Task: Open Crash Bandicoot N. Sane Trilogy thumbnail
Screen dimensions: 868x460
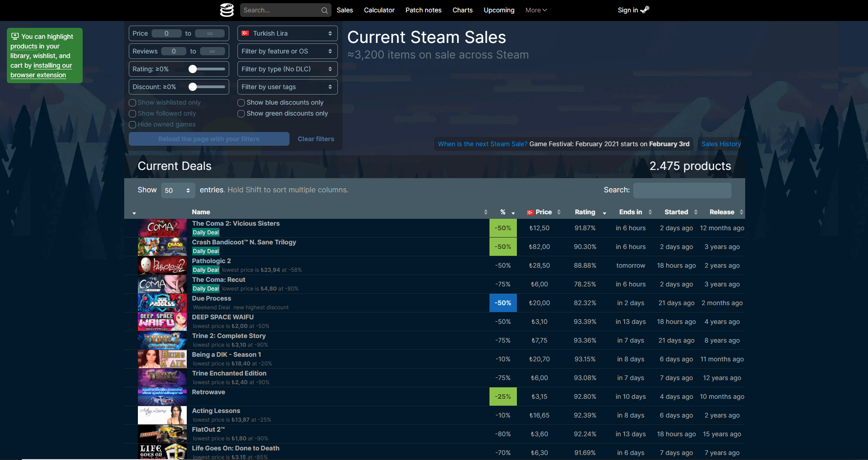Action: (162, 247)
